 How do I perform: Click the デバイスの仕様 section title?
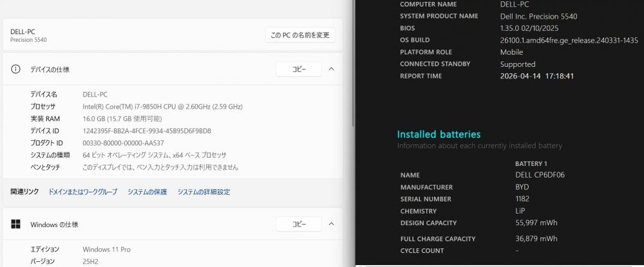[50, 69]
